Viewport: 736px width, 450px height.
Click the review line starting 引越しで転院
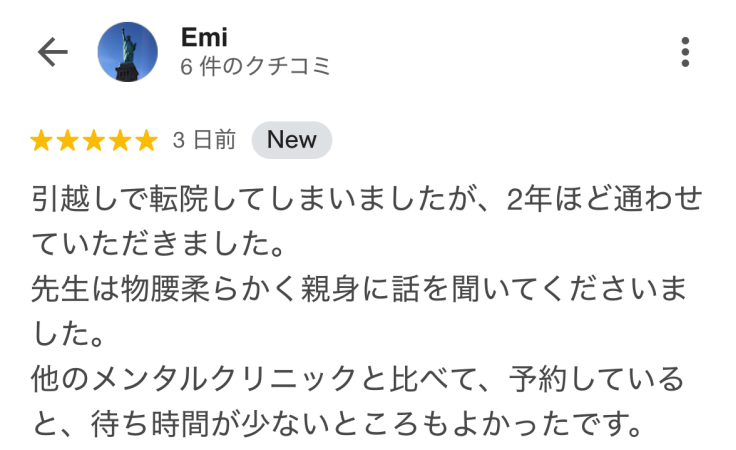(367, 198)
